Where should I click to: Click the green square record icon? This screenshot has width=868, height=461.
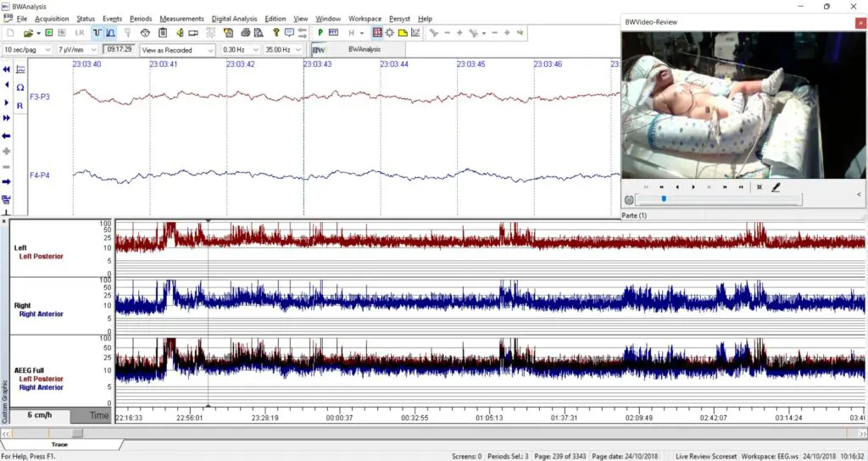(48, 33)
